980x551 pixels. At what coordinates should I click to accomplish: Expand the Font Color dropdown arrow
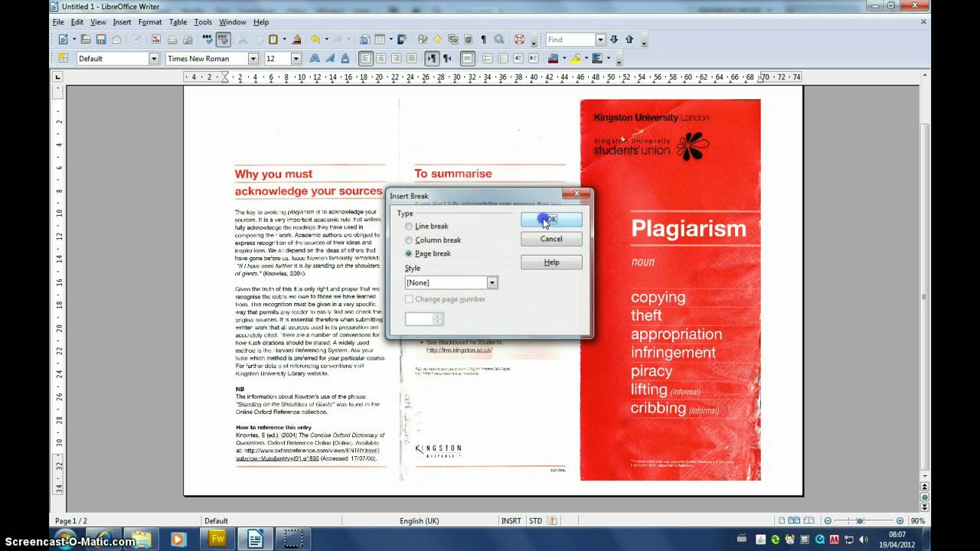[x=564, y=59]
